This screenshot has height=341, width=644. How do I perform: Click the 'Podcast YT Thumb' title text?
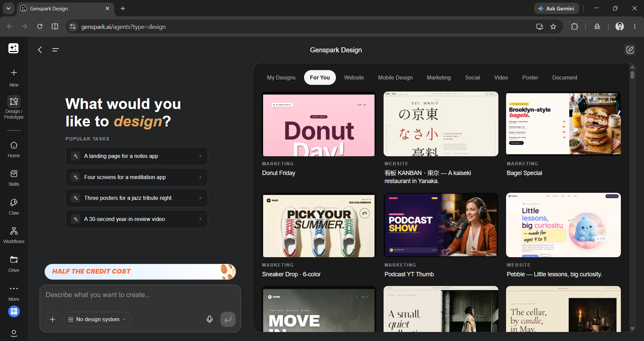[x=409, y=274]
